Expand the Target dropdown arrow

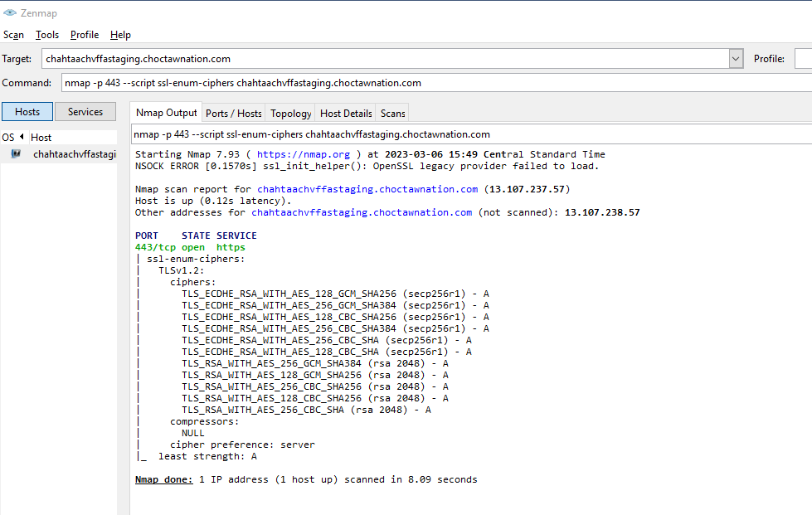click(736, 59)
